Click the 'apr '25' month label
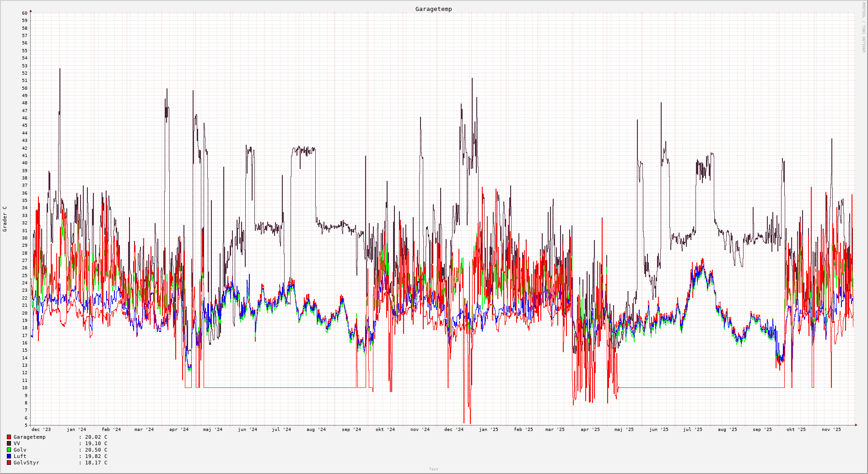Image resolution: width=868 pixels, height=474 pixels. 590,430
